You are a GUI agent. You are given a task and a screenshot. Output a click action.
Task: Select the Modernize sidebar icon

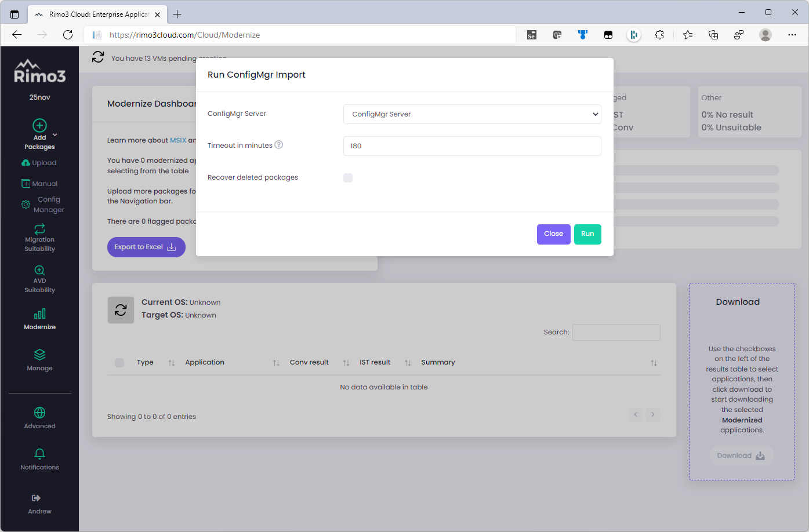click(39, 314)
